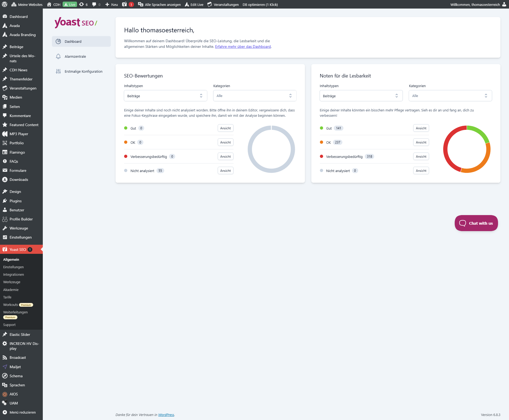Open Meine Websites admin bar menu
Screen dimensions: 509x420
tap(27, 5)
